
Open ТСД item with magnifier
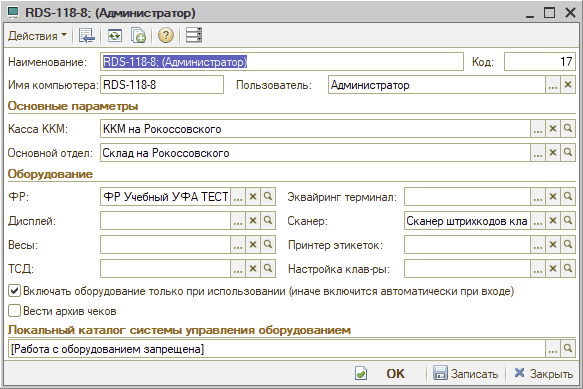point(268,269)
